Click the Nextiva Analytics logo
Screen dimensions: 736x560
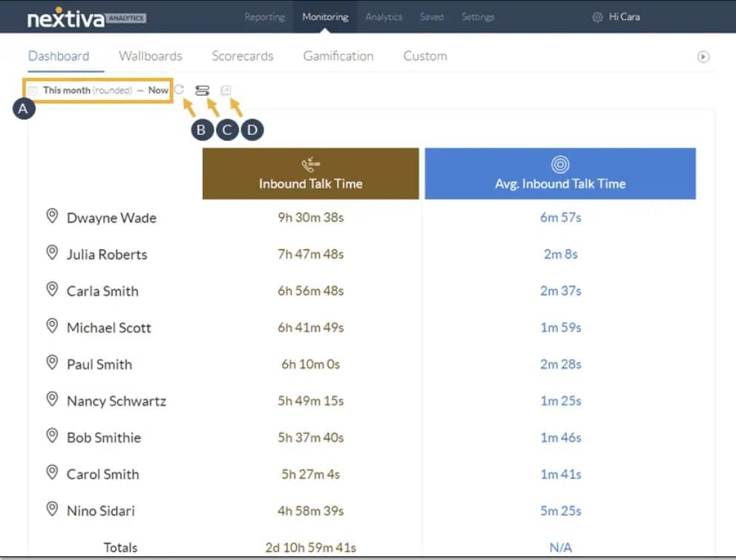click(x=87, y=18)
